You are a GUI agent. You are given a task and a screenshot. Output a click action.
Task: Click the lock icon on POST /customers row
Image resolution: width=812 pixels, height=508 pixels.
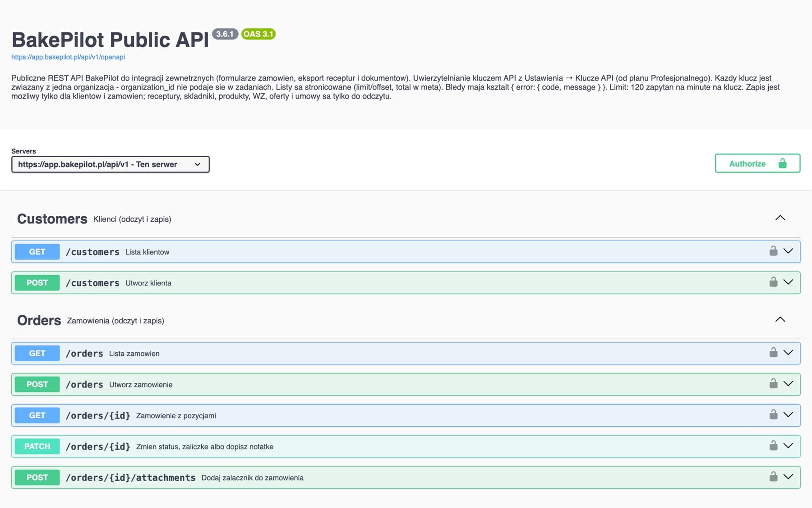773,282
